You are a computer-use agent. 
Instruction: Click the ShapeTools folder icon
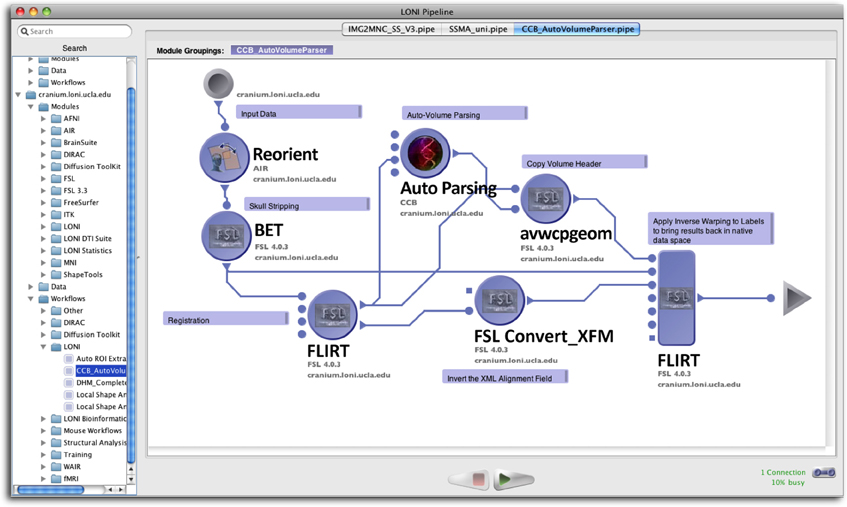pos(56,274)
